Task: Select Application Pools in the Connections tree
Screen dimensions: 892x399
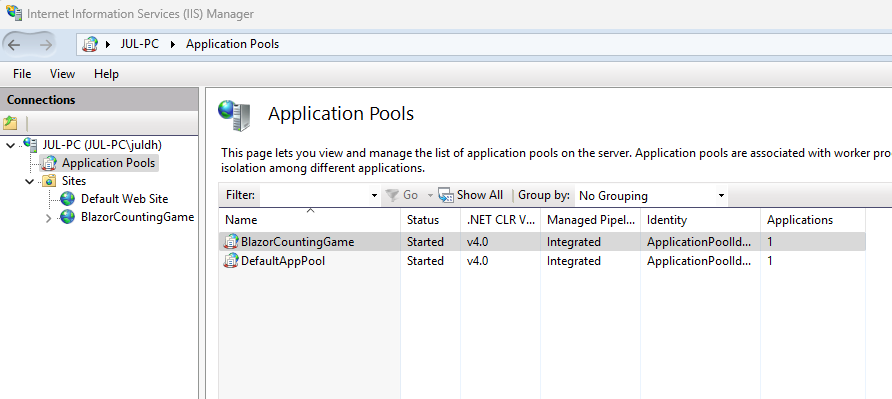Action: click(108, 163)
